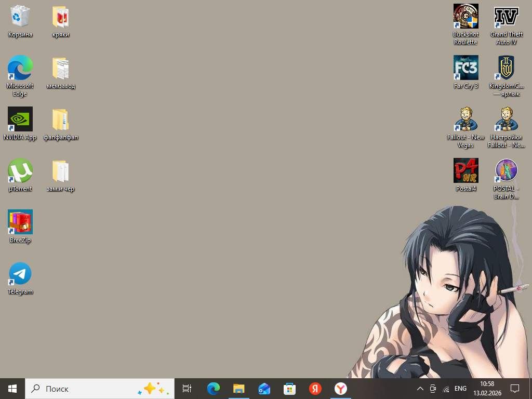Open the network Wi-Fi tray icon
The image size is (532, 399).
click(446, 389)
